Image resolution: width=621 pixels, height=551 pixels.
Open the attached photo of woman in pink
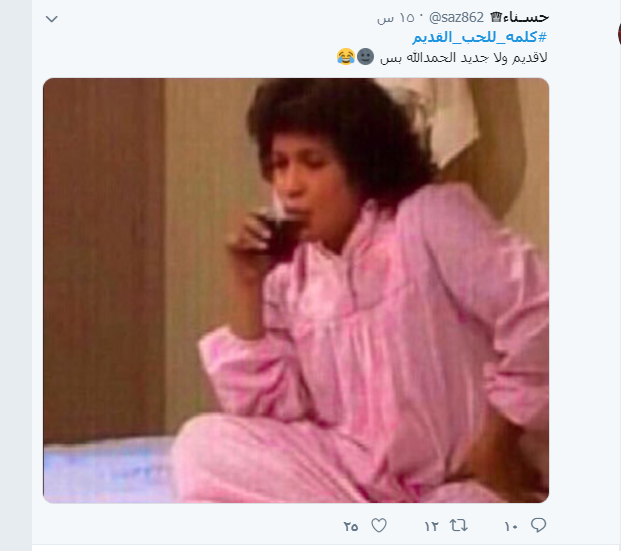click(x=296, y=290)
